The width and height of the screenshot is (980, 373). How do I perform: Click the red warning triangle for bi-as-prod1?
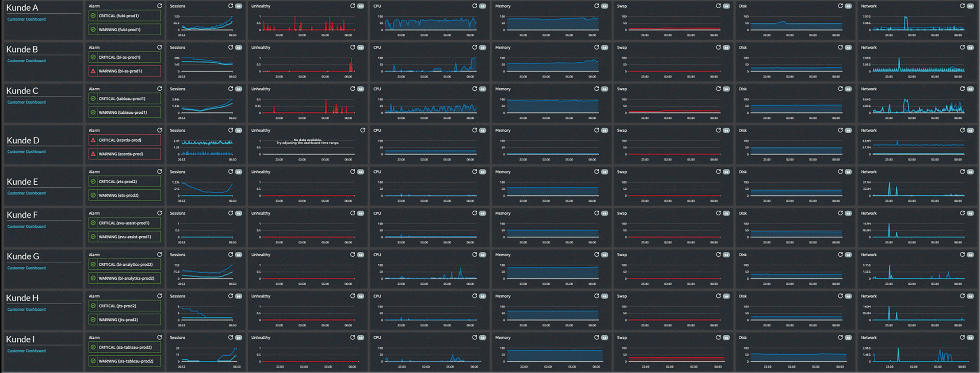[93, 71]
